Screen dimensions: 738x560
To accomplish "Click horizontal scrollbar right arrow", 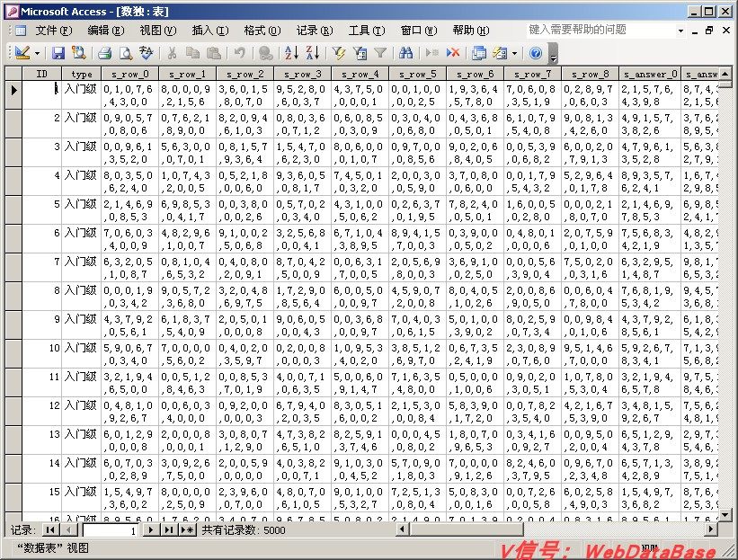I will [x=711, y=529].
